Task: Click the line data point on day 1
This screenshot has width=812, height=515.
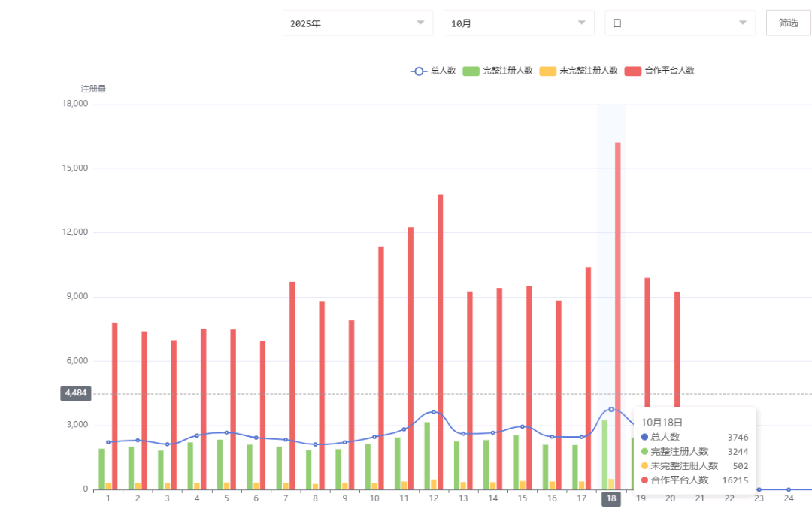Action: [108, 442]
